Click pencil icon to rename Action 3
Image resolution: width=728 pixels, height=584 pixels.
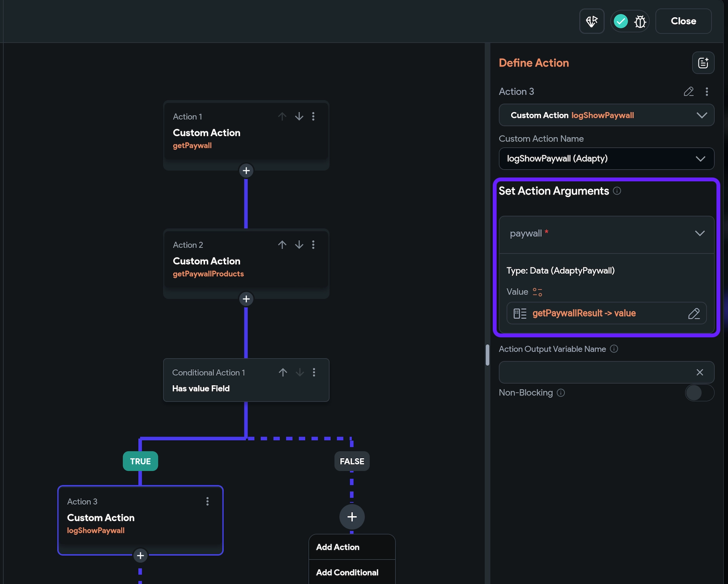coord(688,91)
